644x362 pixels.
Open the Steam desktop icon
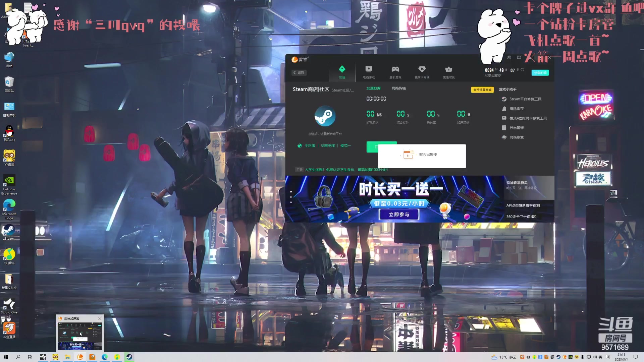pos(9,232)
